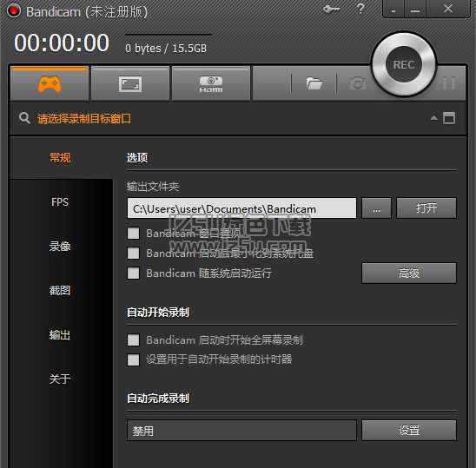476x468 pixels.
Task: Toggle the window view square icon
Action: [449, 118]
